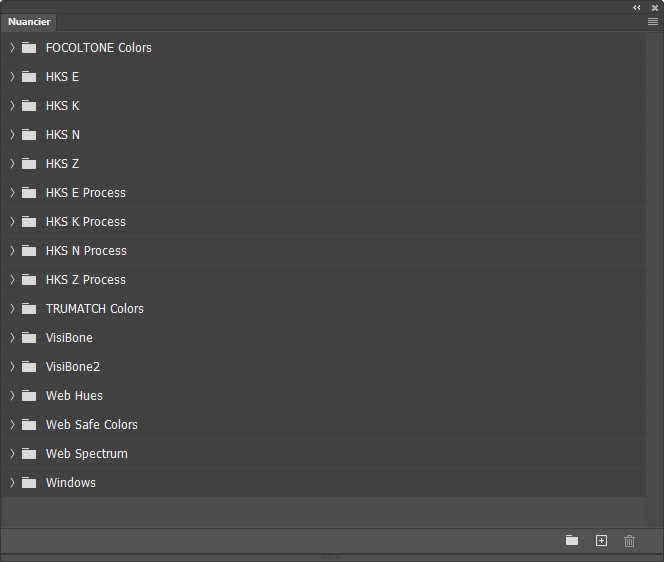Expand the Windows group chevron

coord(12,483)
